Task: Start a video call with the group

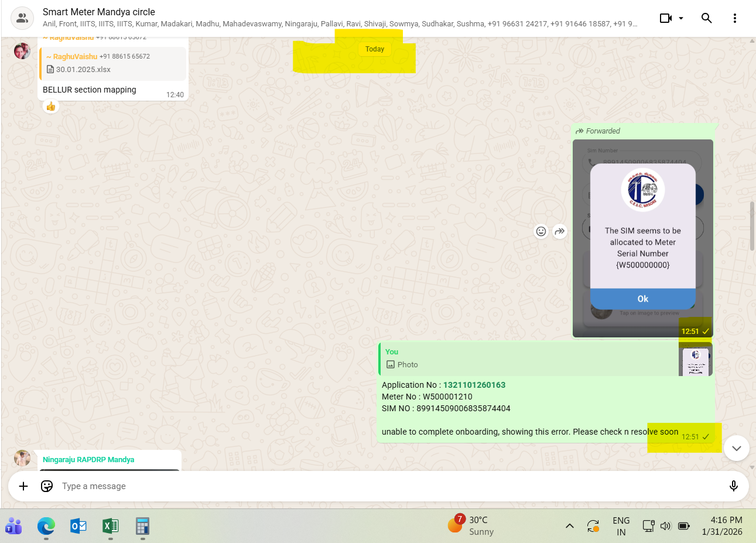Action: (665, 18)
